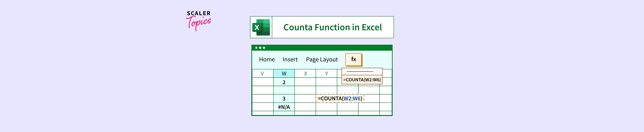Image resolution: width=644 pixels, height=132 pixels.
Task: Click the pink window dot
Action: tap(256, 48)
